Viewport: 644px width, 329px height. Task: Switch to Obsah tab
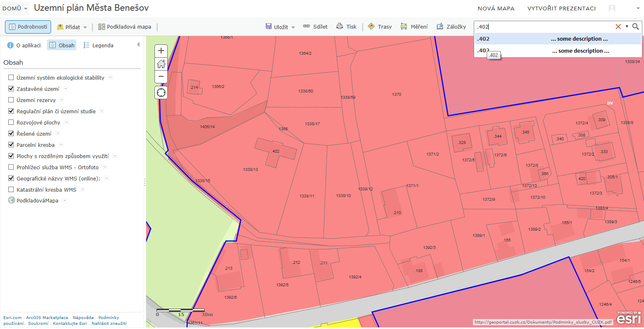tap(62, 45)
